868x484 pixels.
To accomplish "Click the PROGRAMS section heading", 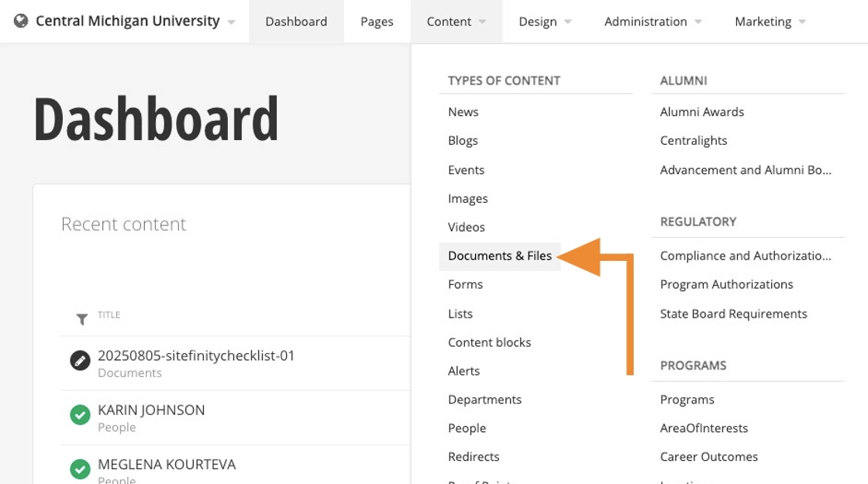I will click(x=693, y=366).
